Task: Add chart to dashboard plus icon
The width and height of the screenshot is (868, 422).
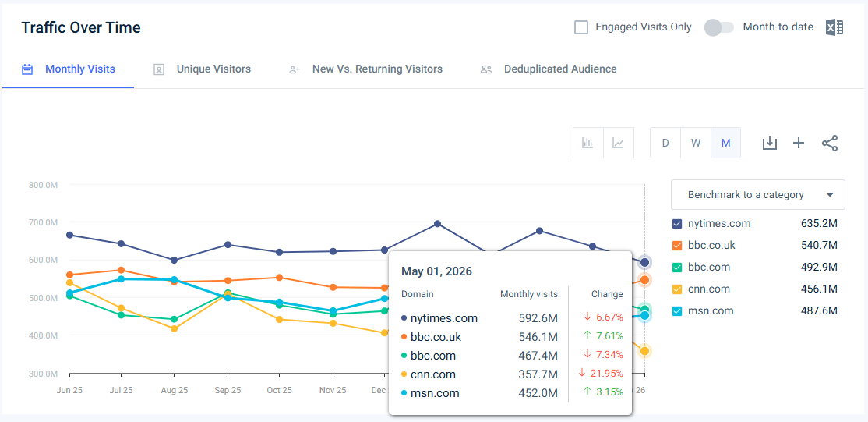Action: (798, 143)
